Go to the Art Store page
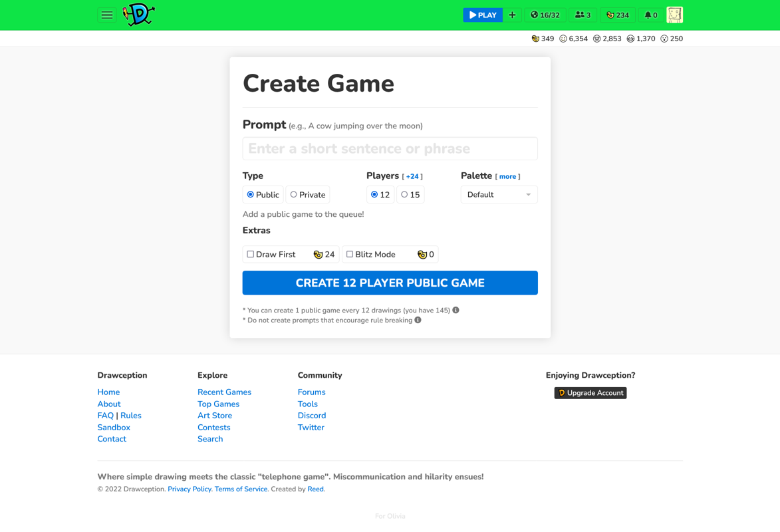The width and height of the screenshot is (780, 532). click(x=215, y=415)
